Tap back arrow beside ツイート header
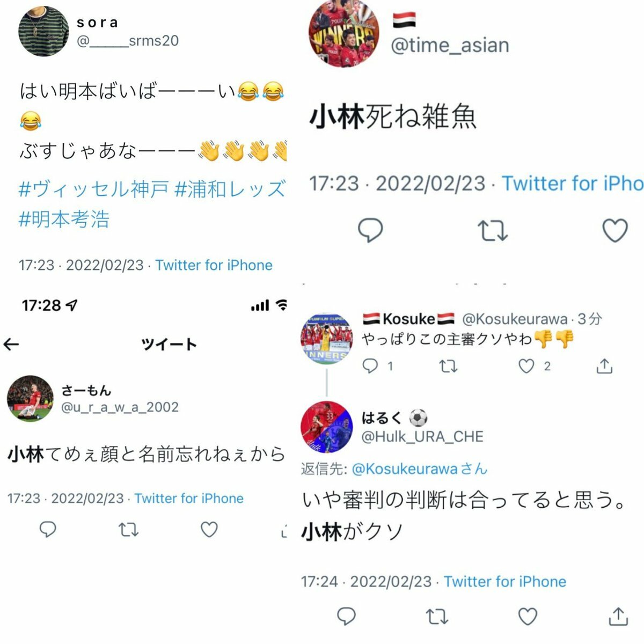This screenshot has width=644, height=644. point(11,344)
